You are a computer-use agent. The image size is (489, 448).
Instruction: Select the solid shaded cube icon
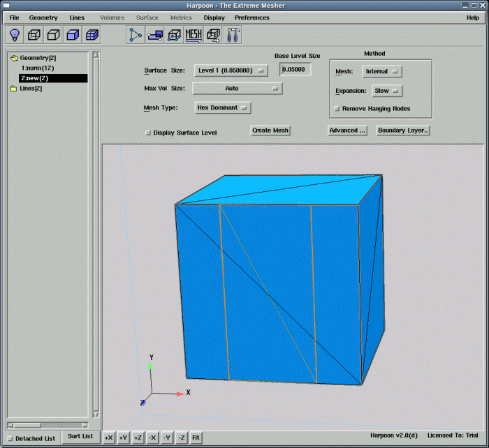point(73,35)
